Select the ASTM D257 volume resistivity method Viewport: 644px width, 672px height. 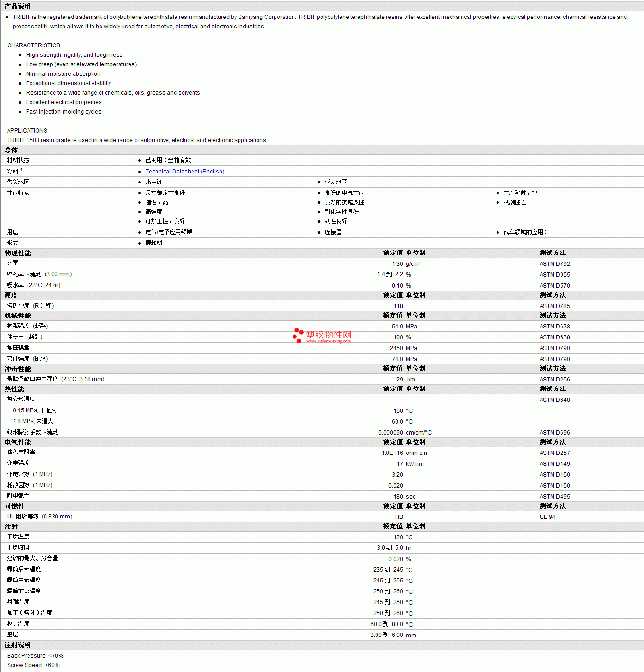(x=554, y=453)
